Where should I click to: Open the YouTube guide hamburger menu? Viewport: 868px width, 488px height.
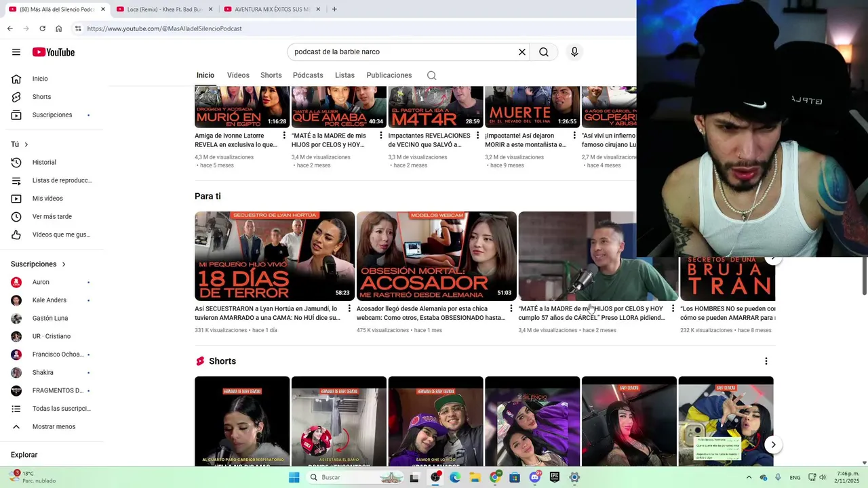tap(16, 52)
